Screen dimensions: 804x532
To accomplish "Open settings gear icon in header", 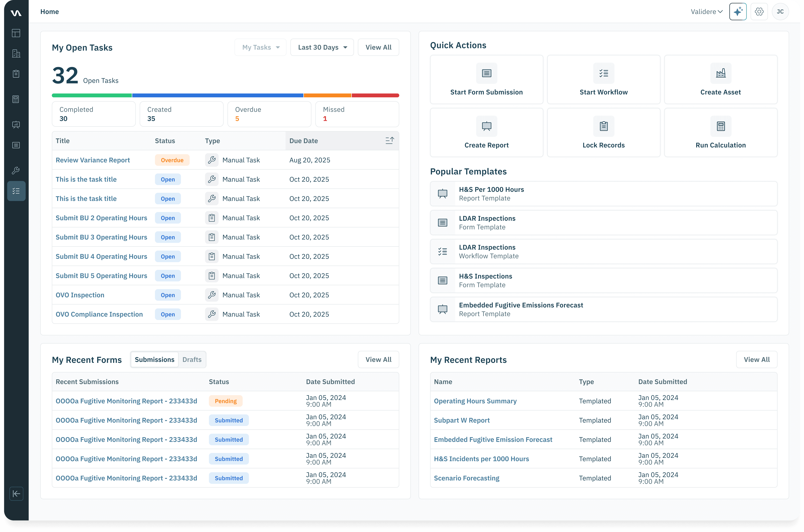I will [759, 12].
